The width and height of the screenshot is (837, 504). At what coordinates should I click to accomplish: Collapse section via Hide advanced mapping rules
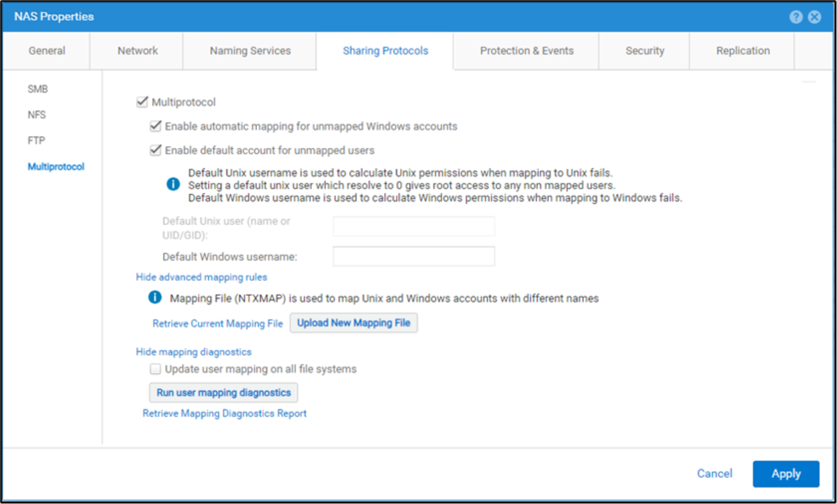pos(201,277)
